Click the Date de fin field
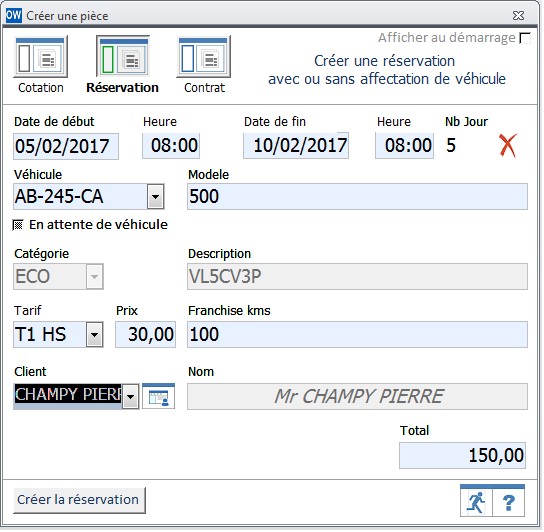Image resolution: width=544 pixels, height=532 pixels. 297,146
